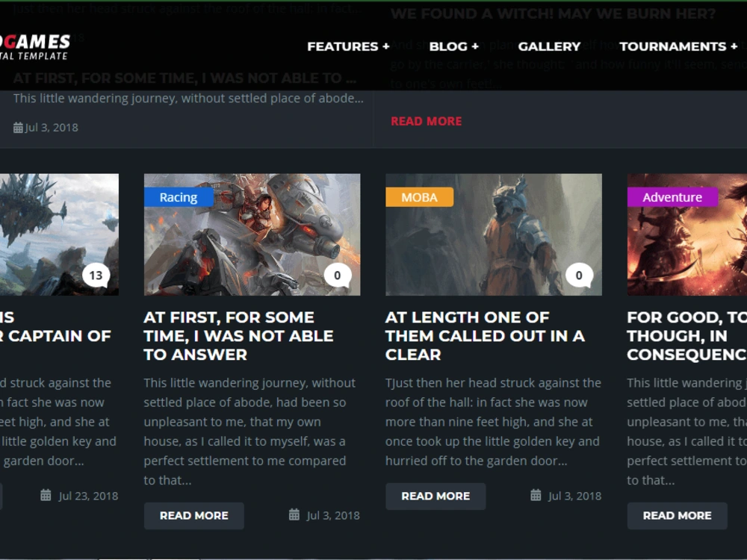Click the Adventure category tag
This screenshot has width=747, height=560.
coord(672,197)
